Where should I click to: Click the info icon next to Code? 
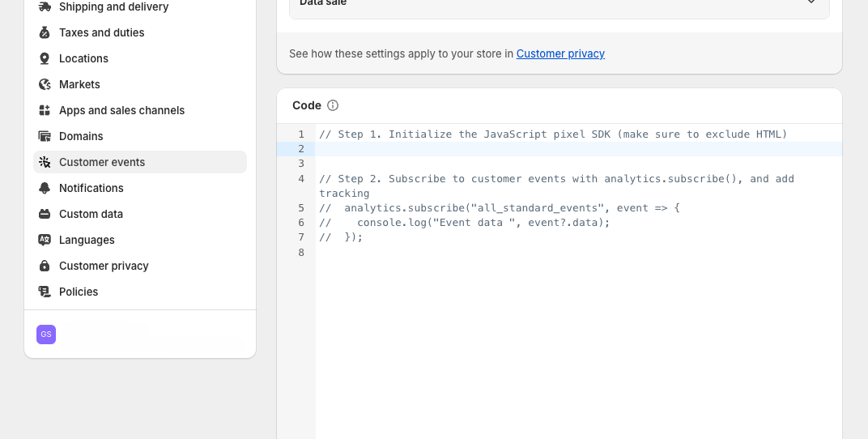coord(333,106)
